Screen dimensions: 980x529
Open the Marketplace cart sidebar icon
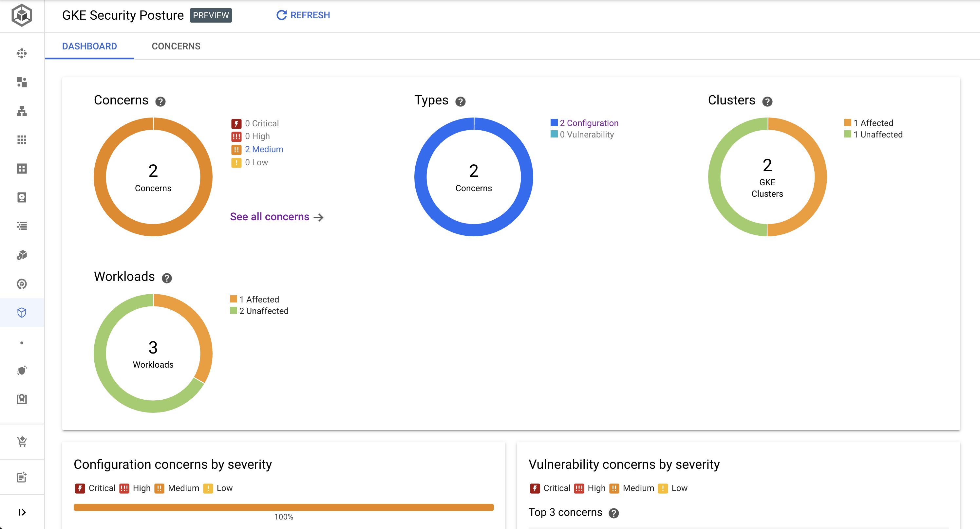(x=22, y=442)
